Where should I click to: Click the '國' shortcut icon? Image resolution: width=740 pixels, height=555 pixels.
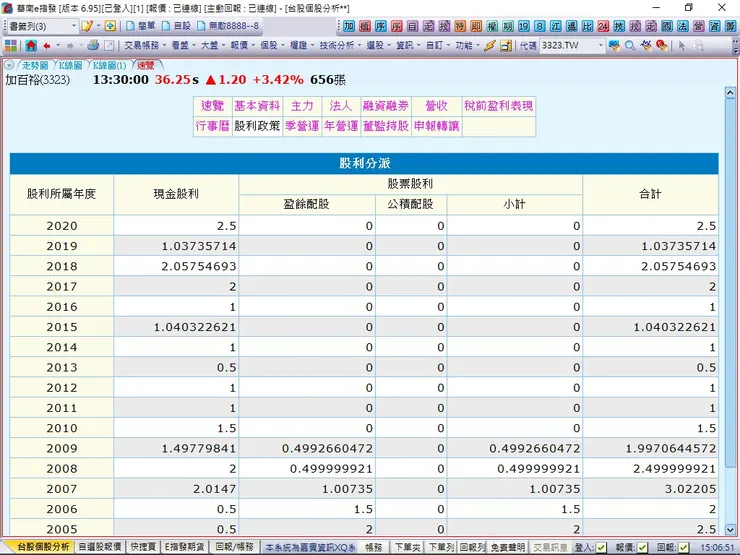[x=667, y=26]
